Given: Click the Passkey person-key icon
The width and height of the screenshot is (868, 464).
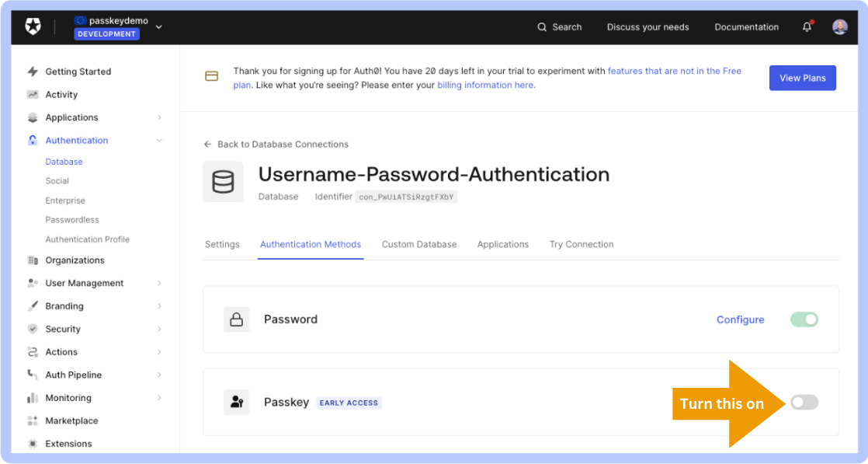Looking at the screenshot, I should (236, 402).
